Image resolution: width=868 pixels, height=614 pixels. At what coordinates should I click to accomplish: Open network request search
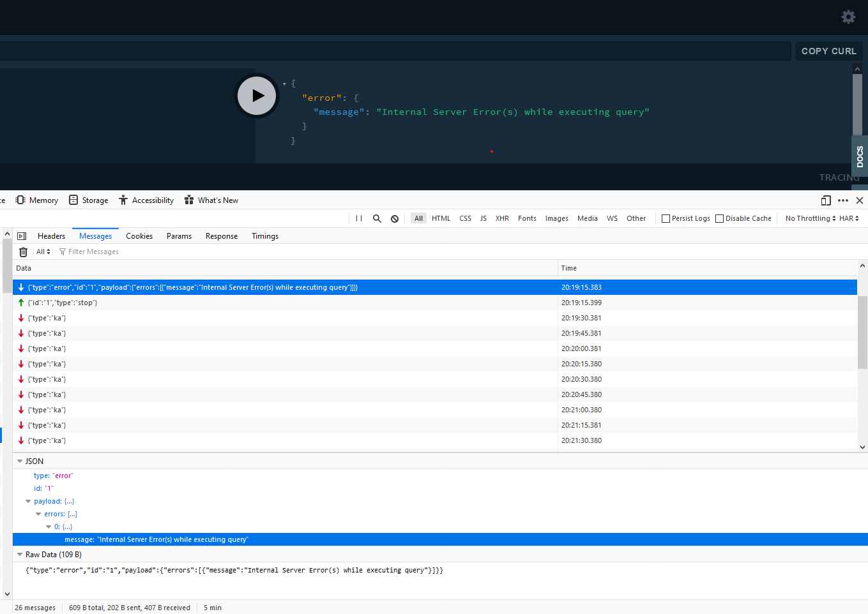[377, 218]
